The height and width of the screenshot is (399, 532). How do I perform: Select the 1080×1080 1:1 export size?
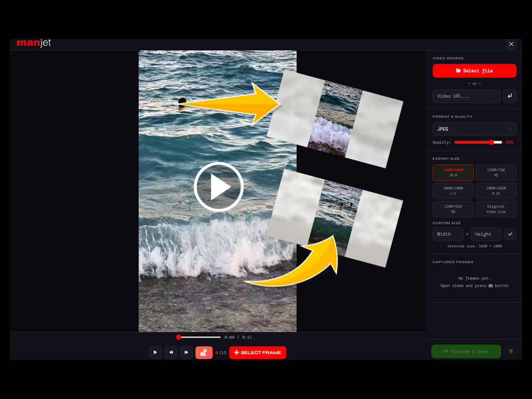(453, 191)
